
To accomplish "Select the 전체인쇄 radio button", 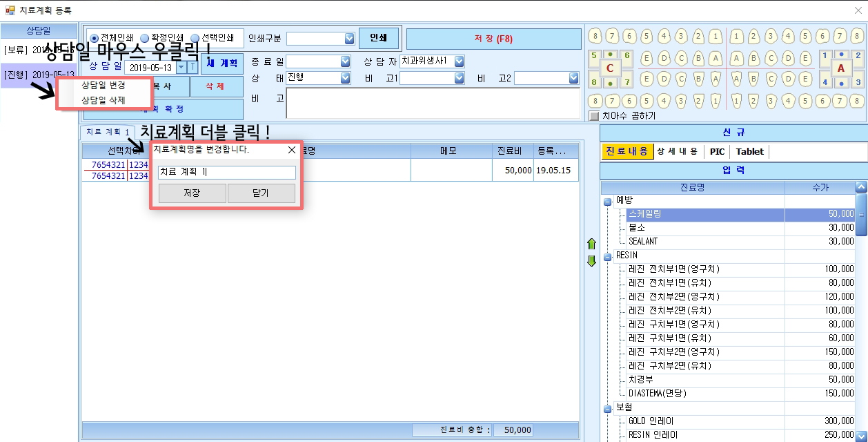I will coord(95,38).
